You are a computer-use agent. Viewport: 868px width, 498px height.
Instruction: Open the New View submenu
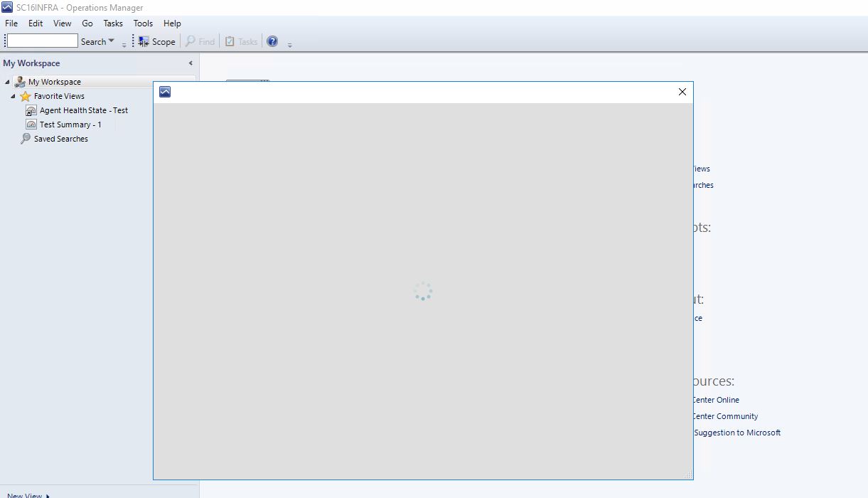click(28, 495)
